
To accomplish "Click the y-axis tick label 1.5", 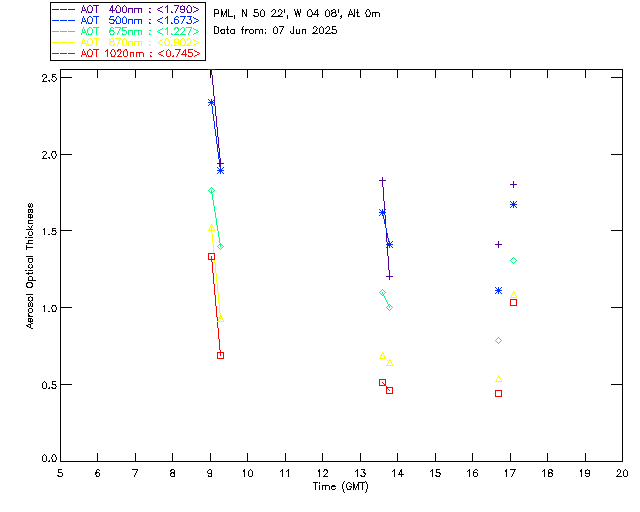I will pos(49,231).
